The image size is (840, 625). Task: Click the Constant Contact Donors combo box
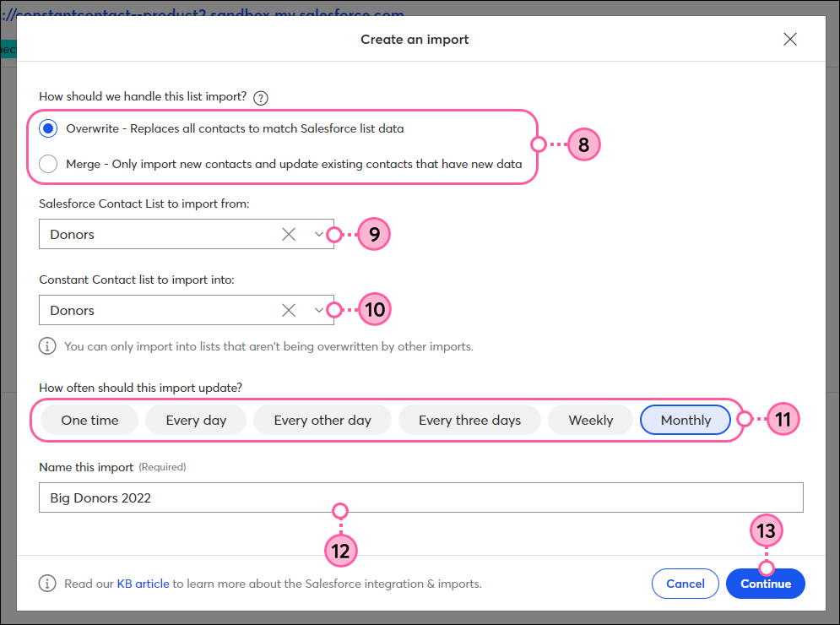[187, 310]
